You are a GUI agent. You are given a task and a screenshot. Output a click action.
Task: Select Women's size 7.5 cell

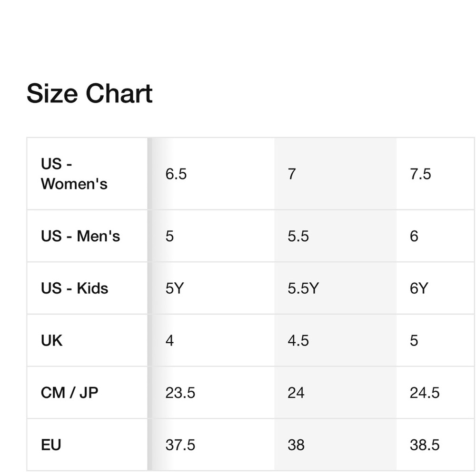click(x=436, y=174)
